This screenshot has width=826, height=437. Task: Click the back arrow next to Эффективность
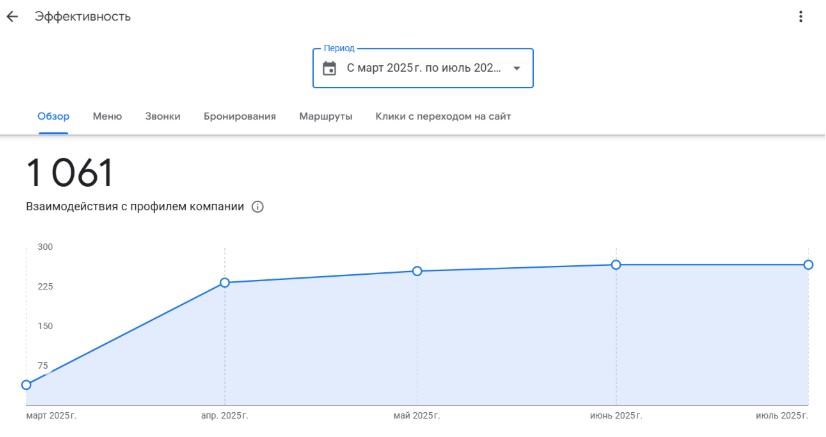13,17
